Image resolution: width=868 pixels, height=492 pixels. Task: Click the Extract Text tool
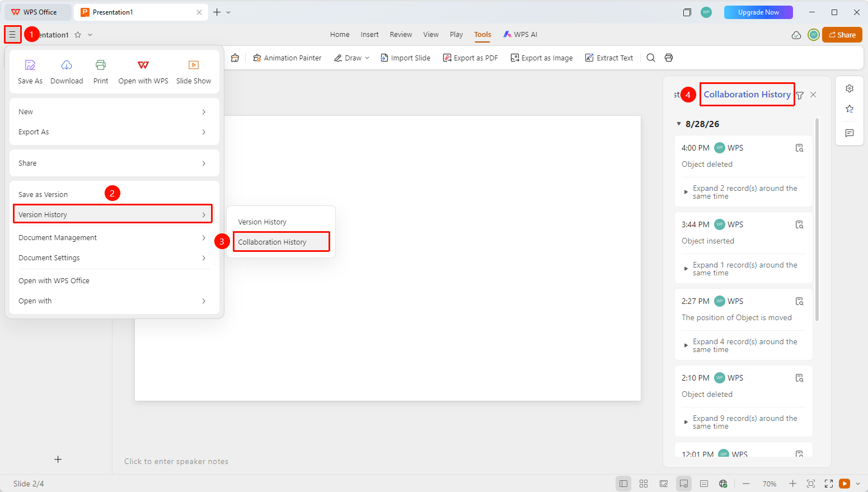(x=609, y=58)
